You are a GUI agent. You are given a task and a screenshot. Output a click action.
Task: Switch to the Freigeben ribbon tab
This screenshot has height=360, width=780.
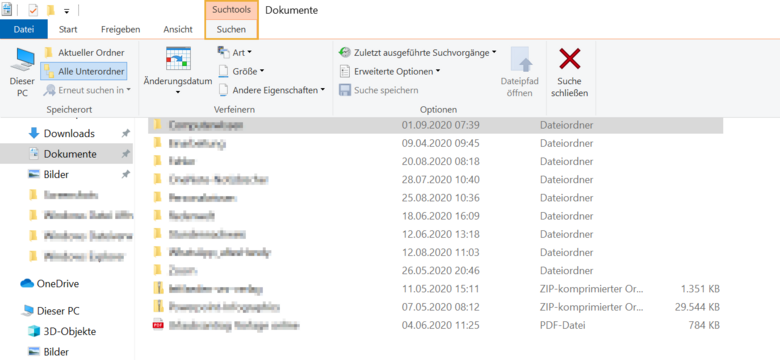[120, 29]
